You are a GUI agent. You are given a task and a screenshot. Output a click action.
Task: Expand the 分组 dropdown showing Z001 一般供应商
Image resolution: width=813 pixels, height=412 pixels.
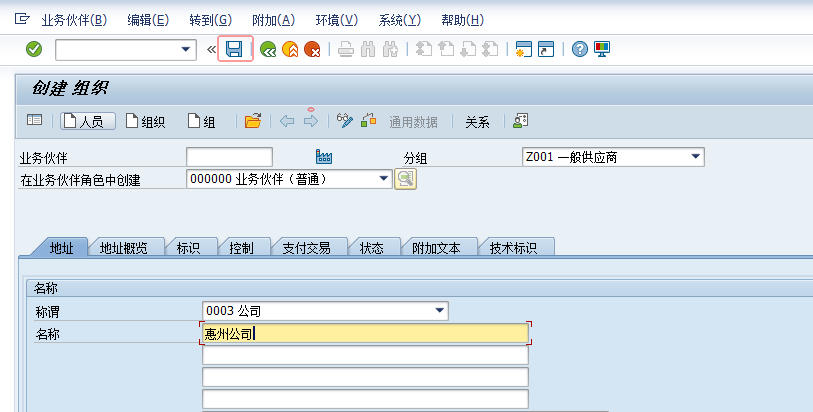(696, 157)
